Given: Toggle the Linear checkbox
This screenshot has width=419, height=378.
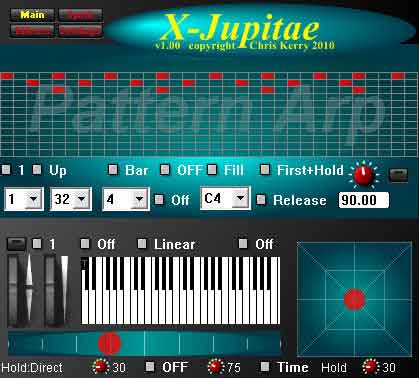Looking at the screenshot, I should click(x=142, y=244).
